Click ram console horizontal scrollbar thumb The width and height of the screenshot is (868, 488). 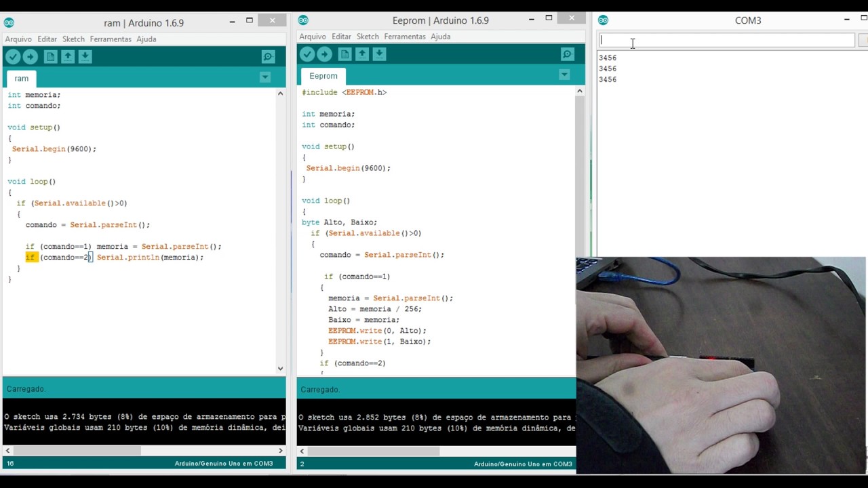point(76,450)
